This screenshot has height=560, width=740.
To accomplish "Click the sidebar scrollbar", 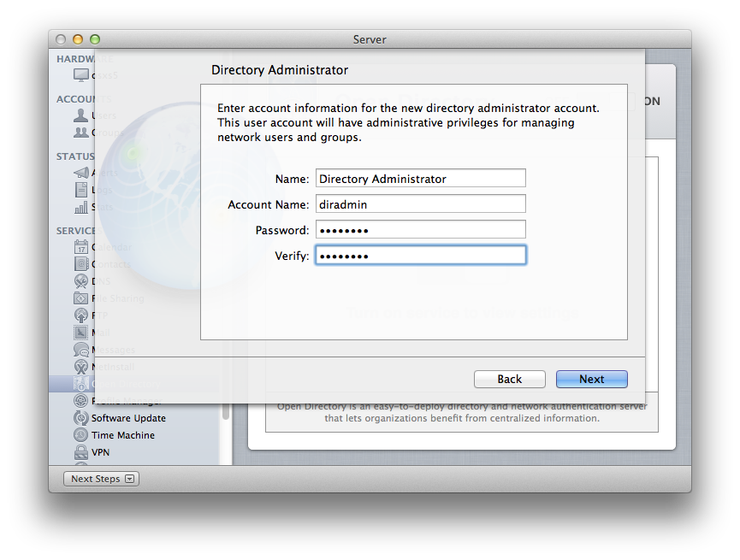I will (226, 411).
